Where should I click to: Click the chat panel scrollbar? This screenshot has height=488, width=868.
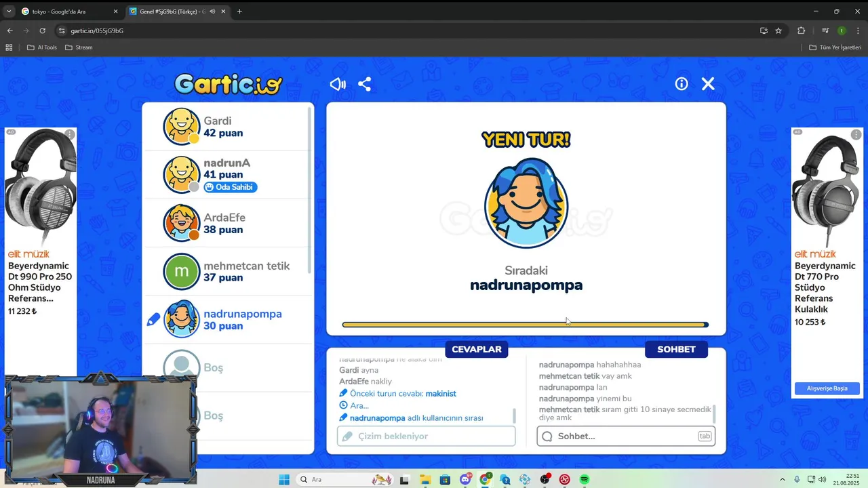[713, 413]
